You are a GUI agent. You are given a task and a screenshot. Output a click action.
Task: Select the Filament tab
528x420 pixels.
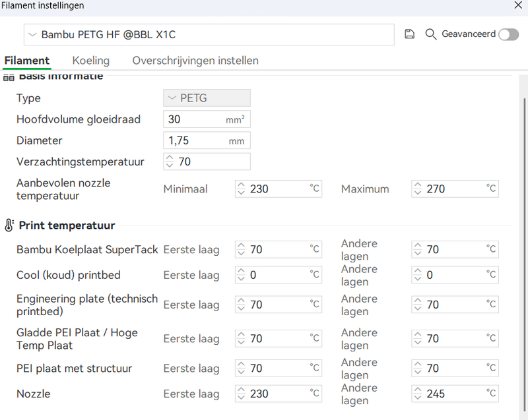tap(27, 61)
